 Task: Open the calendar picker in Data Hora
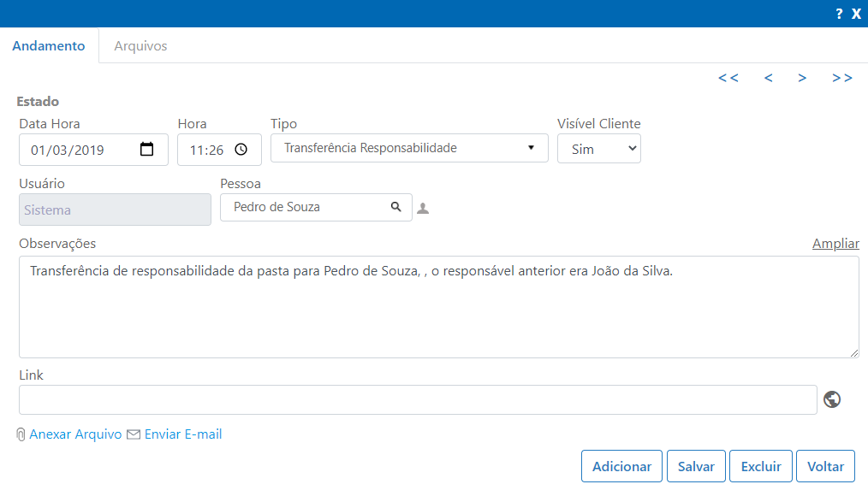[x=146, y=150]
